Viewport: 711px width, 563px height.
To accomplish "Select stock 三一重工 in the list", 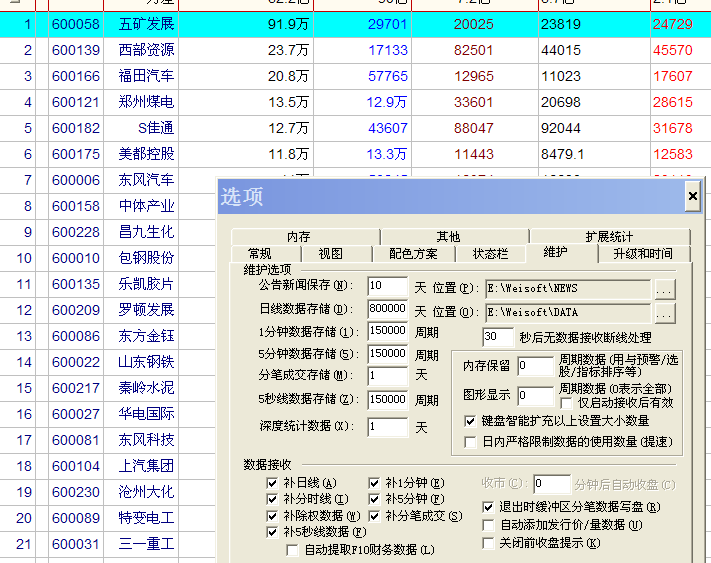I will (x=146, y=544).
